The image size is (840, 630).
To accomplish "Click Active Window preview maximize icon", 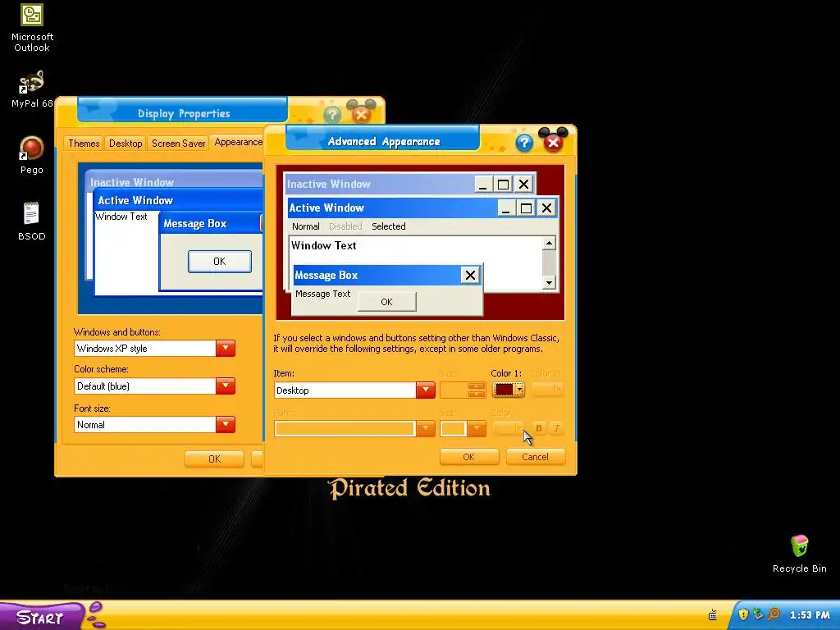I will 526,208.
